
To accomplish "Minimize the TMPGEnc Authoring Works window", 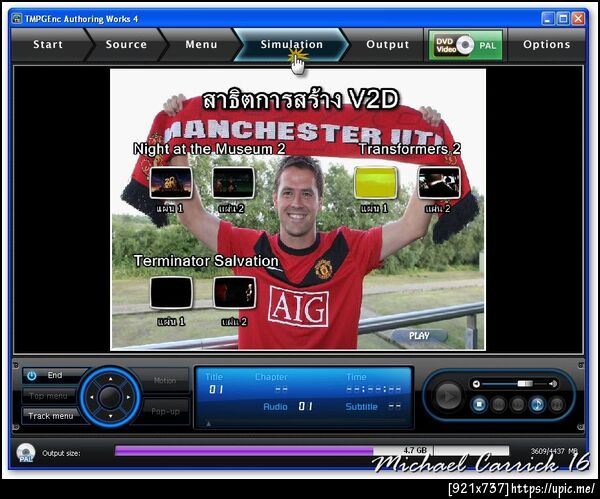I will point(548,18).
